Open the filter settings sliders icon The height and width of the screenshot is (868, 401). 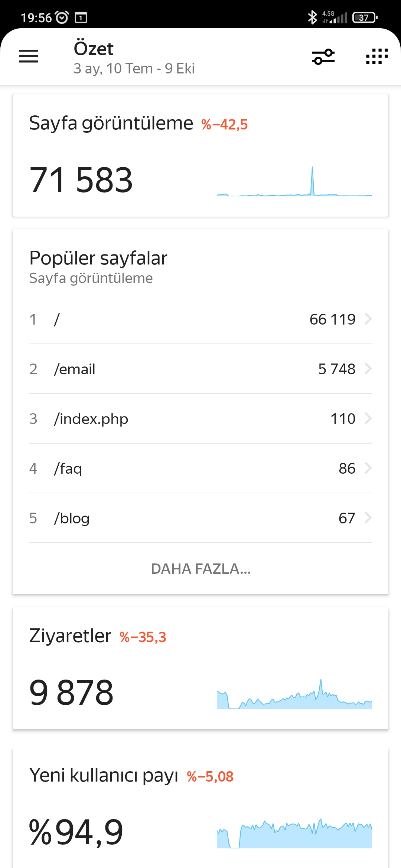click(323, 56)
